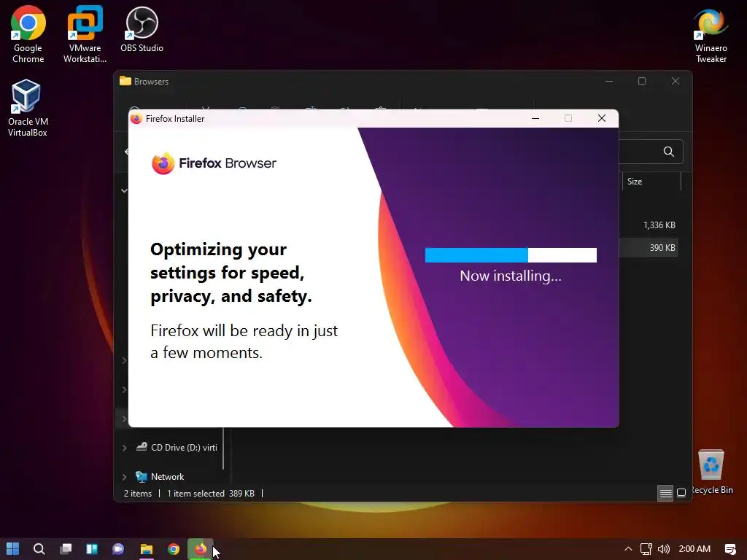This screenshot has width=747, height=560.
Task: Open Google Chrome desktop shortcut
Action: tap(28, 35)
